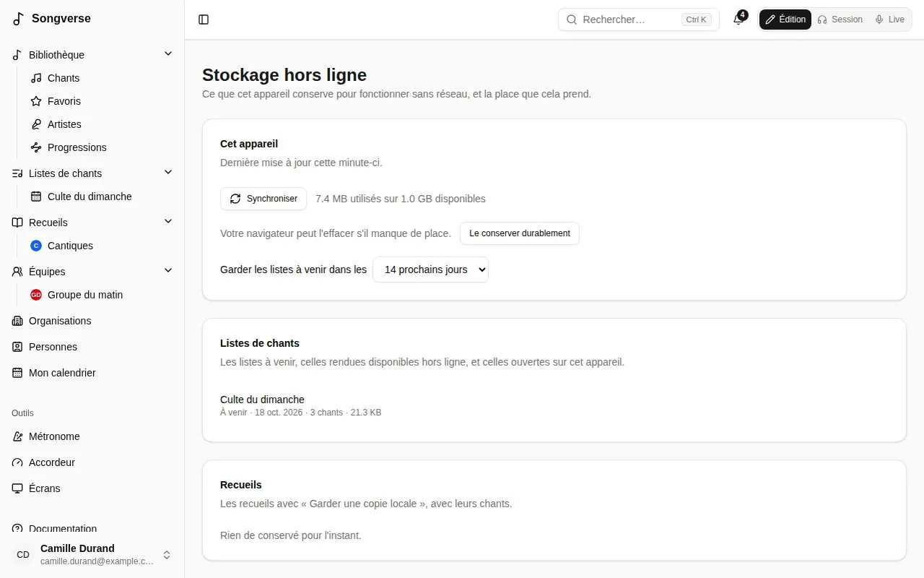Click the Favoris star icon
Screen dimensions: 924x578
36,101
